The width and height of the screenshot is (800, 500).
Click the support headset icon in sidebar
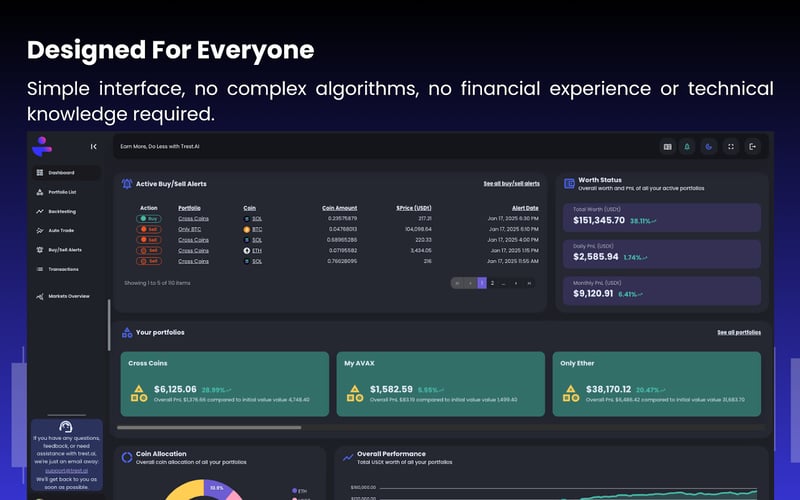coord(66,427)
